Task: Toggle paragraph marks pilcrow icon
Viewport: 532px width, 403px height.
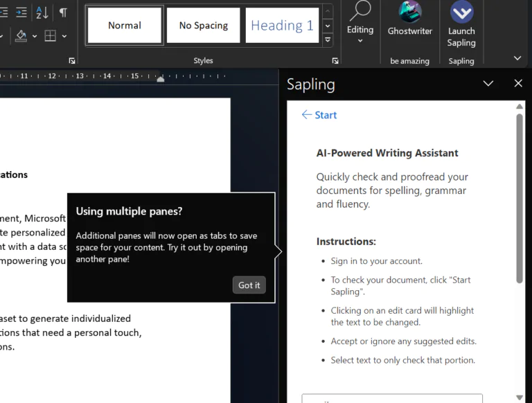Action: coord(63,12)
